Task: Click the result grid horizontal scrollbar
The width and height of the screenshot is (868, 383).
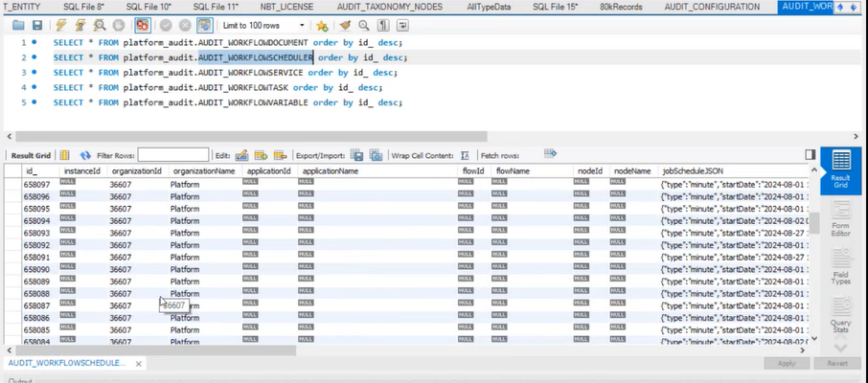Action: (156, 350)
